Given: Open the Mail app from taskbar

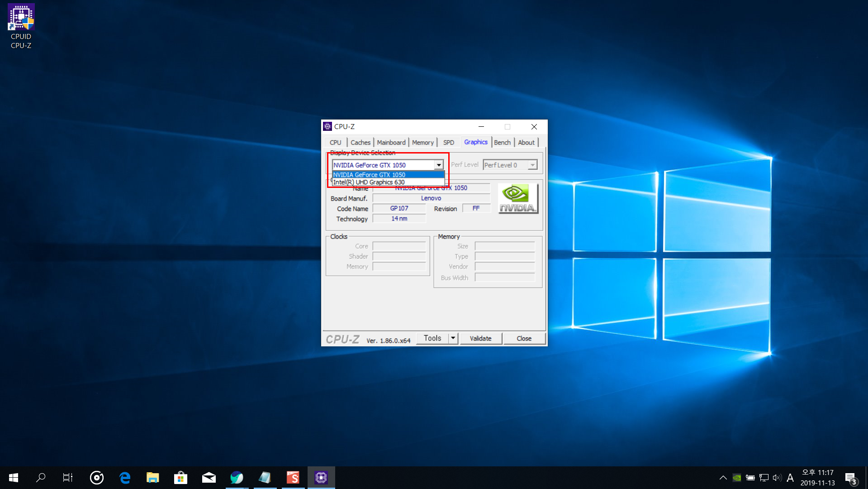Looking at the screenshot, I should pyautogui.click(x=209, y=478).
